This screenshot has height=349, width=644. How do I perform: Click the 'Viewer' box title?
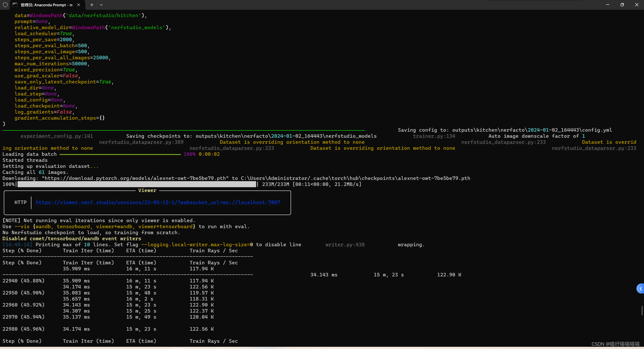click(x=147, y=190)
